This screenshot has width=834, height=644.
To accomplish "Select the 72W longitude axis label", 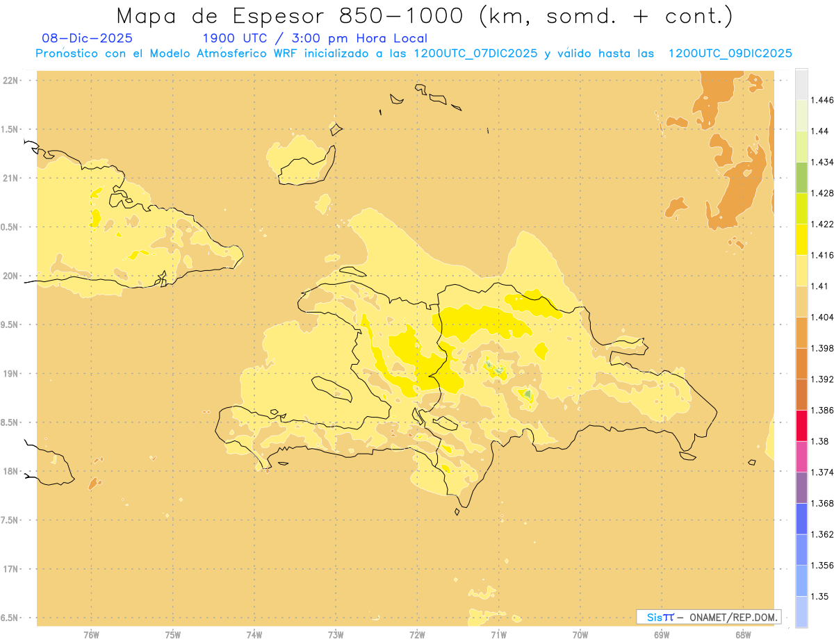I will tap(417, 635).
